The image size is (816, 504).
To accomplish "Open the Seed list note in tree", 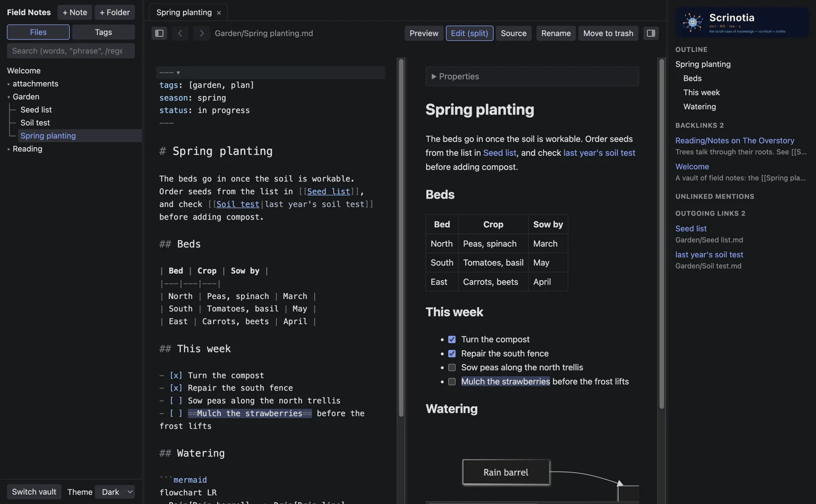I will [x=36, y=110].
